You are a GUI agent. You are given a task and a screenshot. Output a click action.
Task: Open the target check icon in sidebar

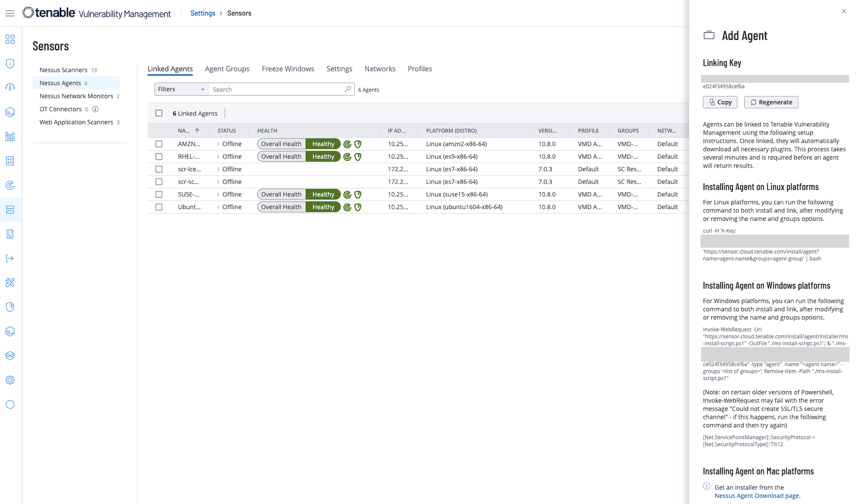coord(10,185)
